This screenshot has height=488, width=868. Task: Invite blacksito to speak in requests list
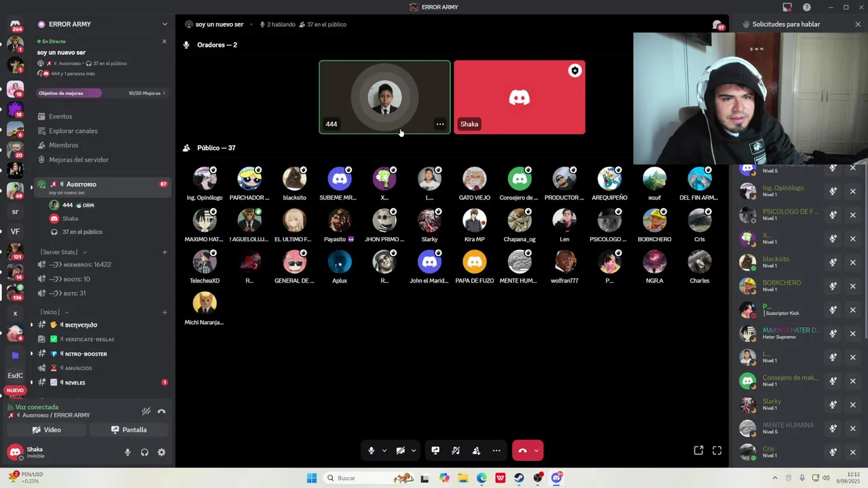[x=833, y=262]
